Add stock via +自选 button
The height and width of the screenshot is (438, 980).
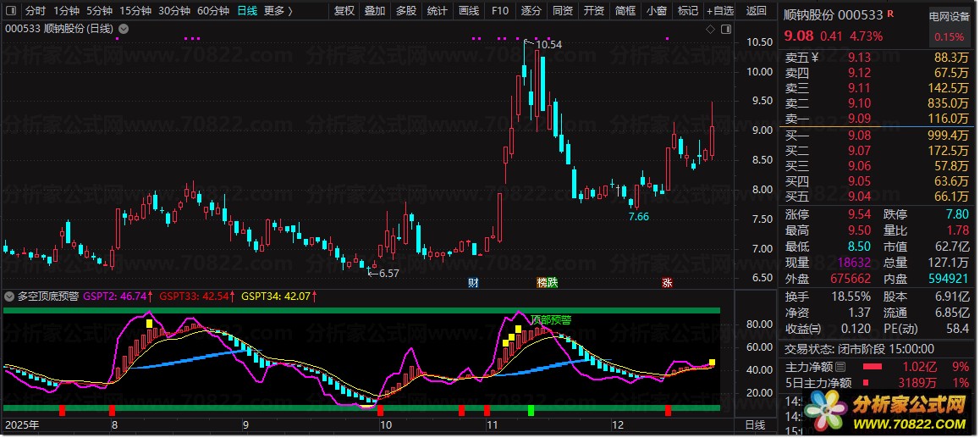click(x=718, y=11)
